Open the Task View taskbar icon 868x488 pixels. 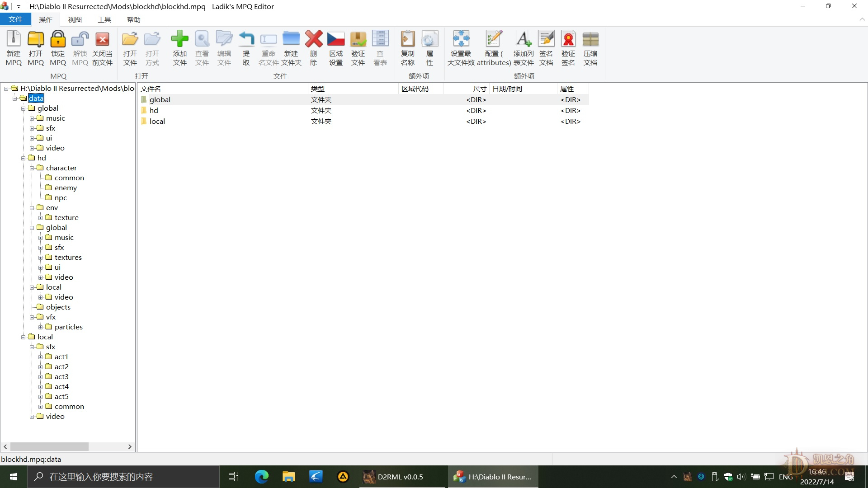pos(233,477)
